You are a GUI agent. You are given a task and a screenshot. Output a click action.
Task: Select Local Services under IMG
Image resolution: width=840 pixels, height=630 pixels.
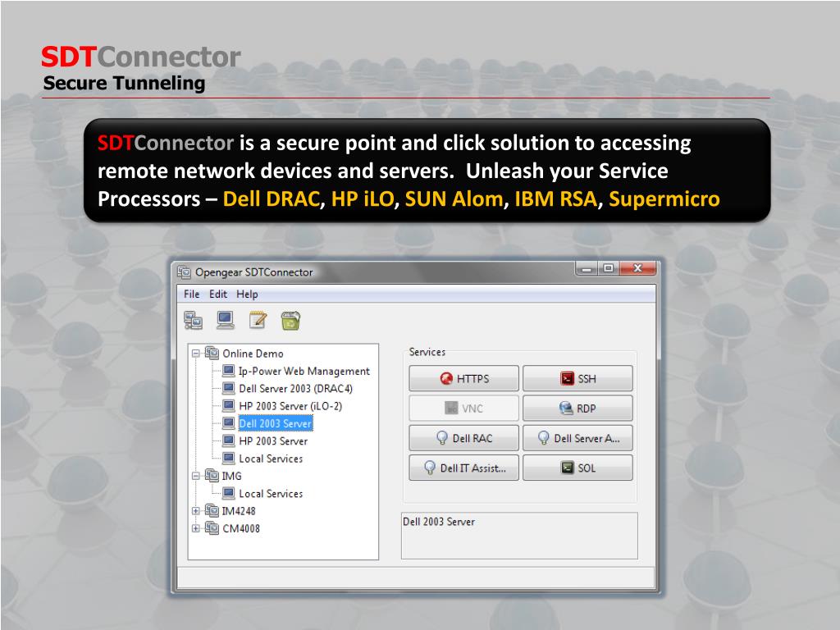pos(271,493)
